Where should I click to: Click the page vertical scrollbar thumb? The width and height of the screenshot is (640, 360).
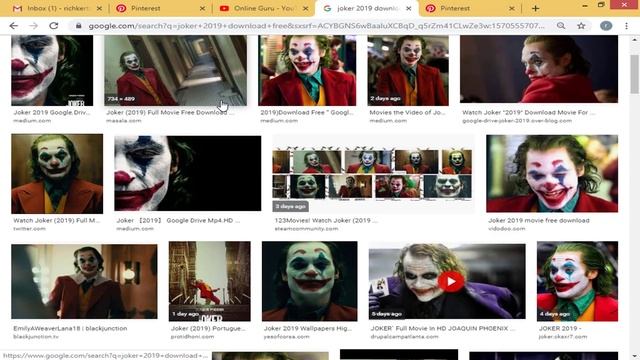tap(634, 73)
